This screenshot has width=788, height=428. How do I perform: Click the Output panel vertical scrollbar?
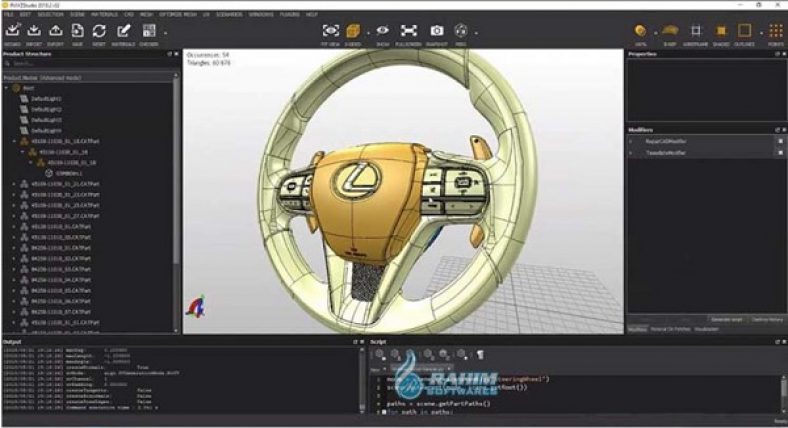[x=362, y=380]
